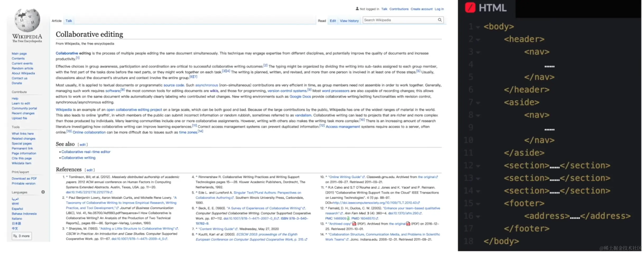Open the asynchronous article link
Screen dimensions: 644x253
pos(206,85)
